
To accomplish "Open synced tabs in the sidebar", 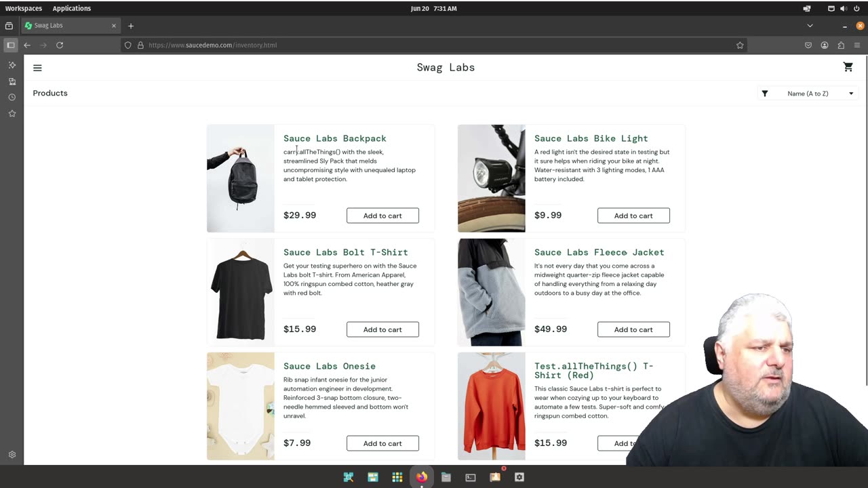I will [x=12, y=81].
